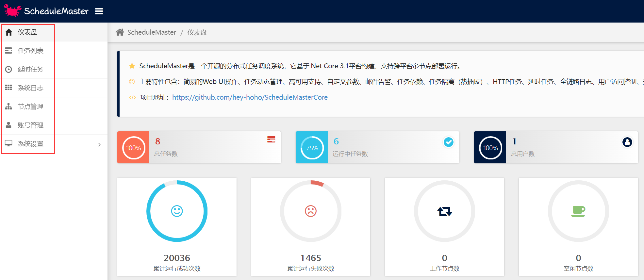The width and height of the screenshot is (644, 280).
Task: Click the user avatar icon on 总用户数 card
Action: (x=627, y=142)
